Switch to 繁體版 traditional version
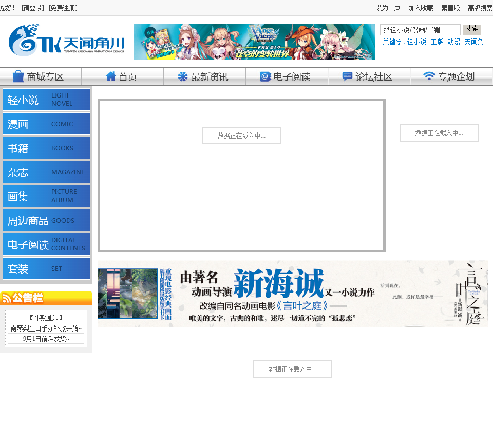This screenshot has width=493, height=448. (450, 8)
